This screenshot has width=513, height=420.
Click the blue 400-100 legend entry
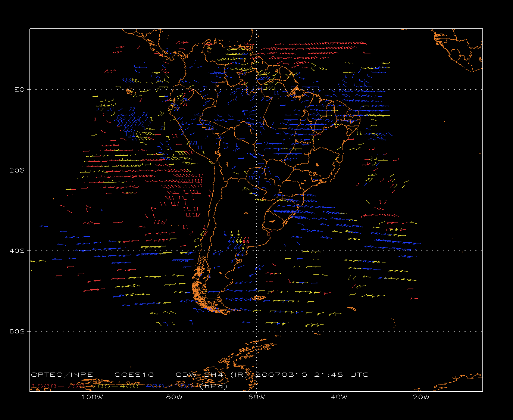click(x=170, y=386)
